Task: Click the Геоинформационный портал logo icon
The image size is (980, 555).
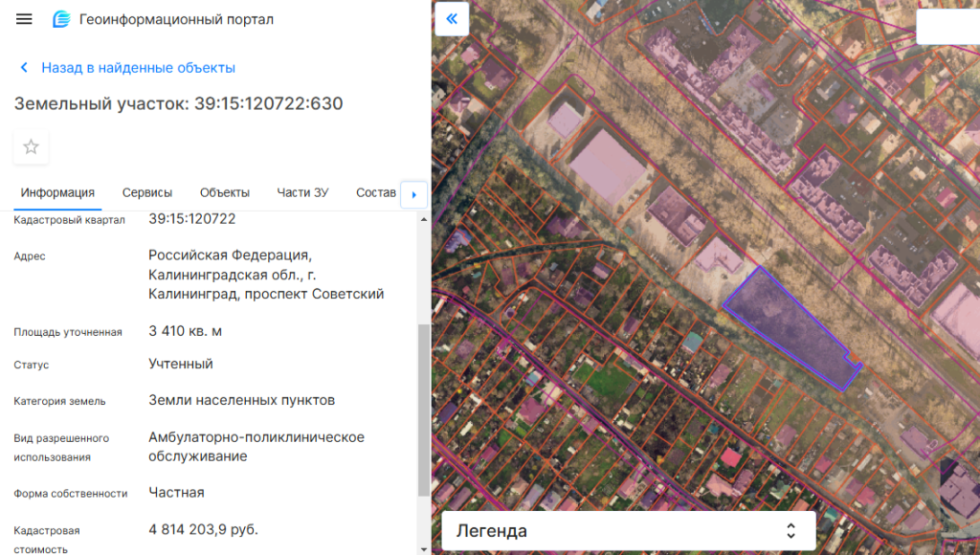Action: coord(61,19)
